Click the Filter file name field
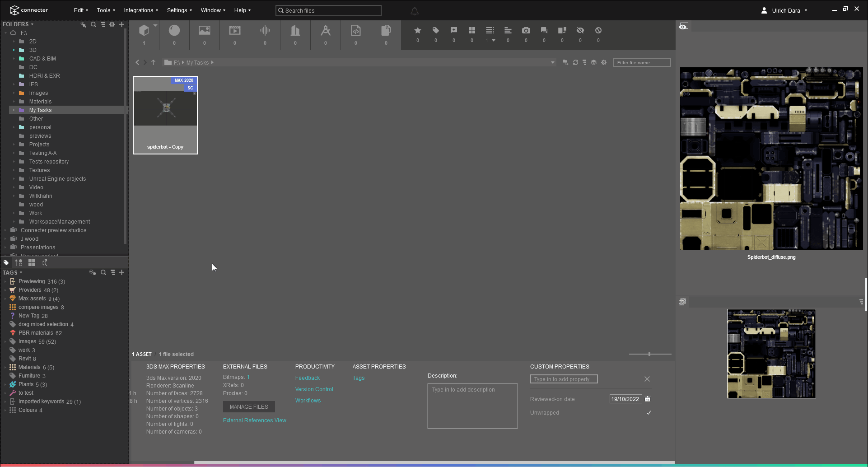The height and width of the screenshot is (467, 868). (642, 62)
